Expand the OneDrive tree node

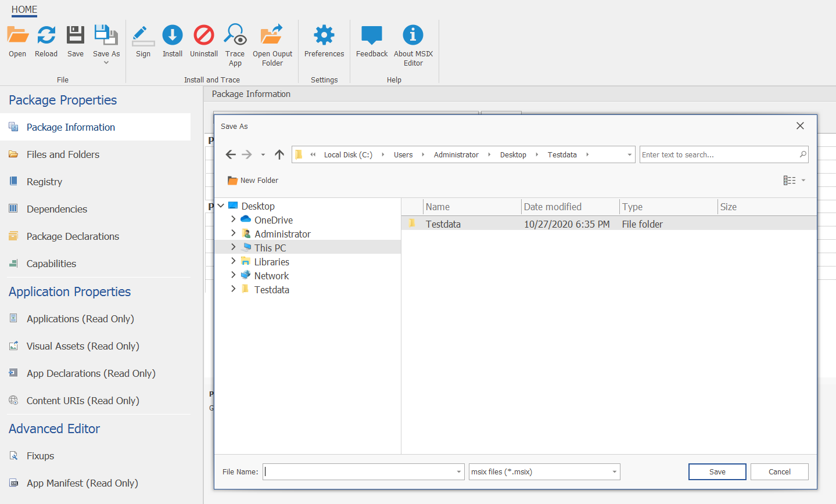234,219
